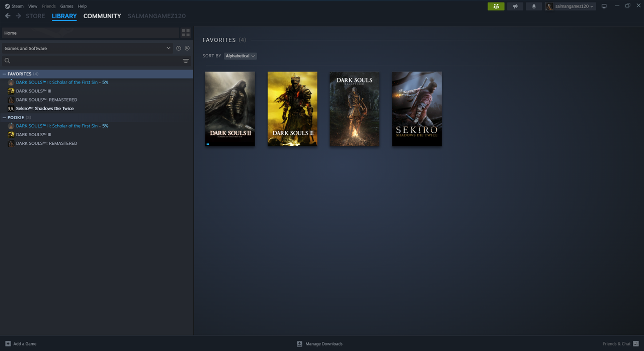Open the Dark Souls III cover art
This screenshot has height=351, width=644.
[292, 109]
